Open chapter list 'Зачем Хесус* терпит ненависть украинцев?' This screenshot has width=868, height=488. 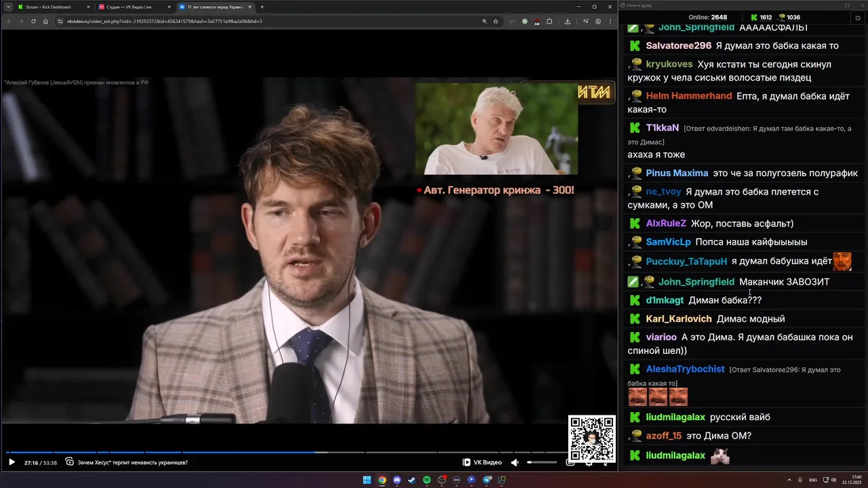[127, 462]
